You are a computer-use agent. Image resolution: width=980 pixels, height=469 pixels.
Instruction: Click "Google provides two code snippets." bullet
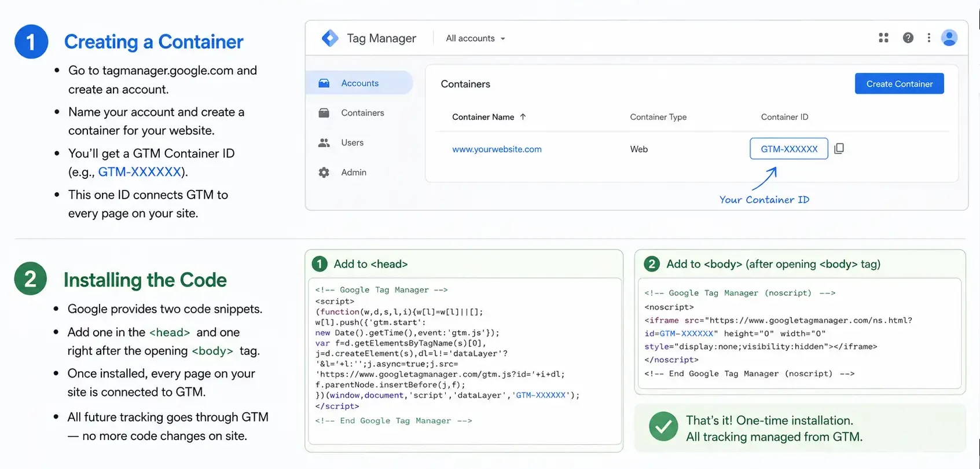(165, 309)
